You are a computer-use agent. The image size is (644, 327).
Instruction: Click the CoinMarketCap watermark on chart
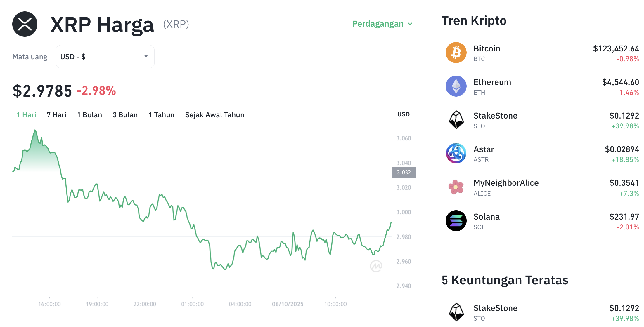(x=376, y=266)
